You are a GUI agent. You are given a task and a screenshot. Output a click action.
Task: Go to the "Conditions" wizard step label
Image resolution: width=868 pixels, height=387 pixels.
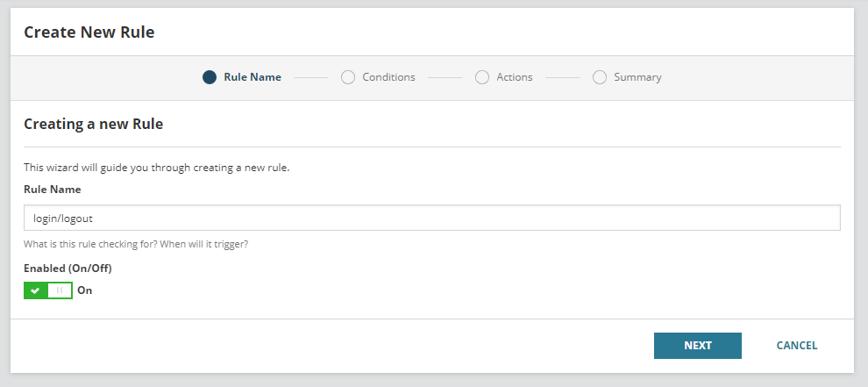(388, 77)
